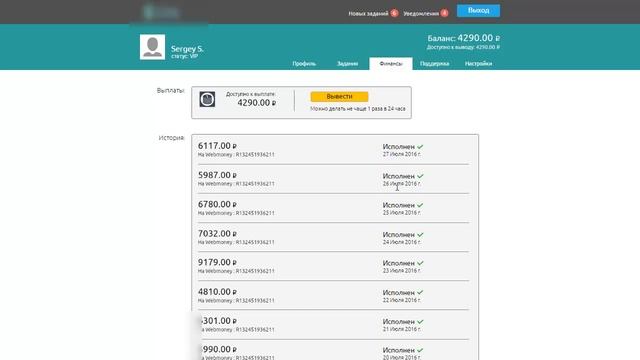The height and width of the screenshot is (360, 640).
Task: Click the wallet icon in payout box
Action: pos(207,99)
